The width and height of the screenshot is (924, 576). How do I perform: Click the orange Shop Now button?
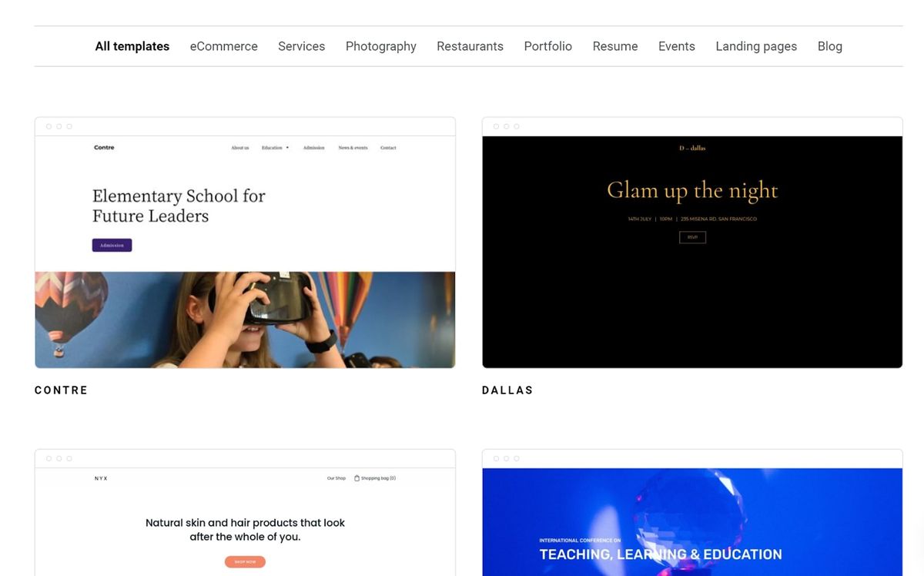[245, 562]
